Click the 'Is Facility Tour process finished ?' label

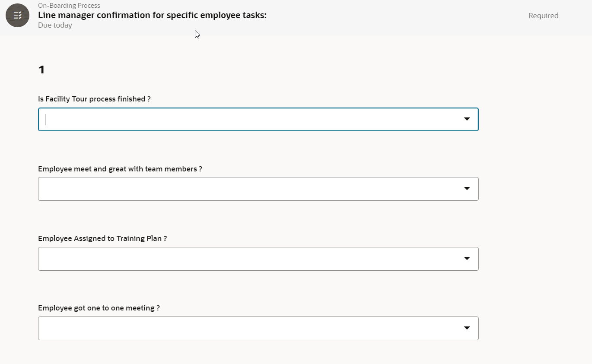[x=94, y=99]
